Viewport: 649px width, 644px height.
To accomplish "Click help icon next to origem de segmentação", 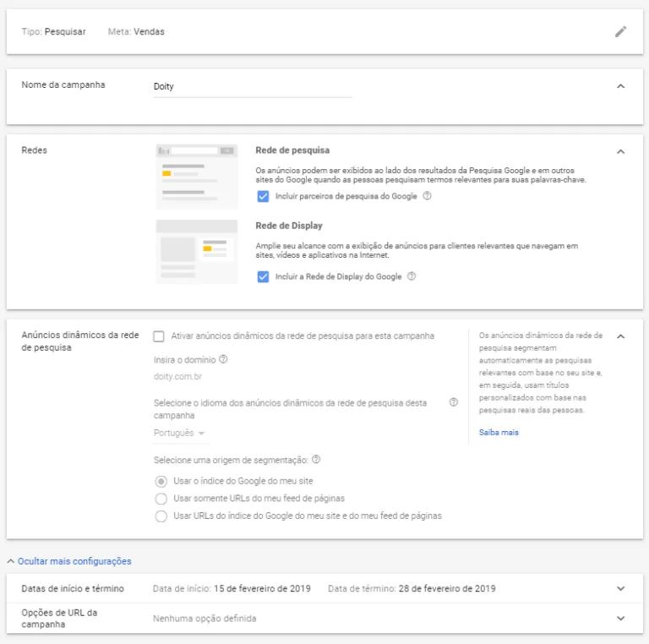I will pos(316,460).
